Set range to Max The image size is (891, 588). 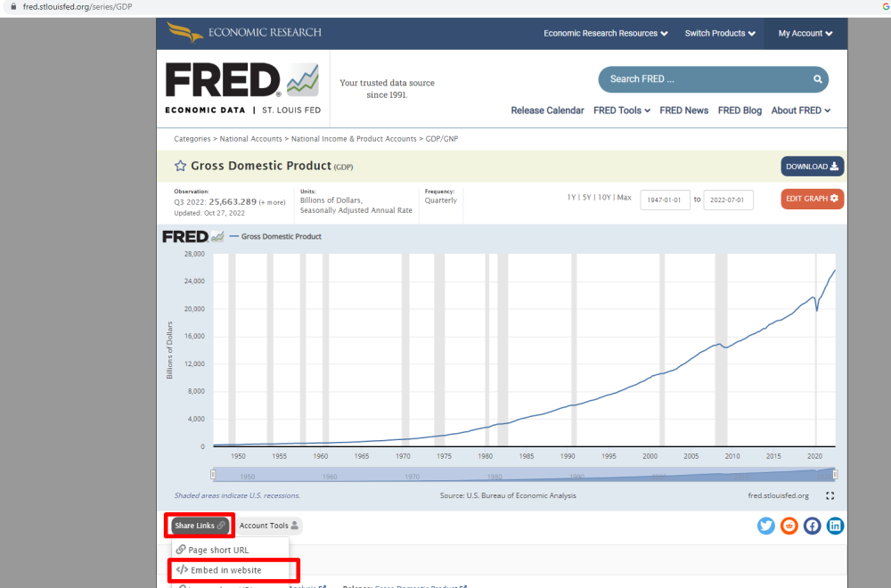624,198
